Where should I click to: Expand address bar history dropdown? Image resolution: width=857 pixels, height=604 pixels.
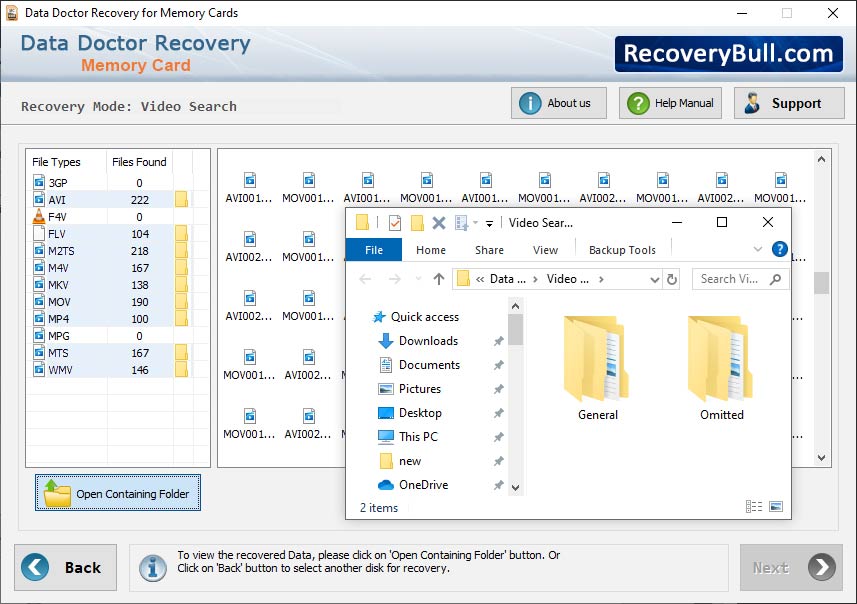(x=654, y=279)
